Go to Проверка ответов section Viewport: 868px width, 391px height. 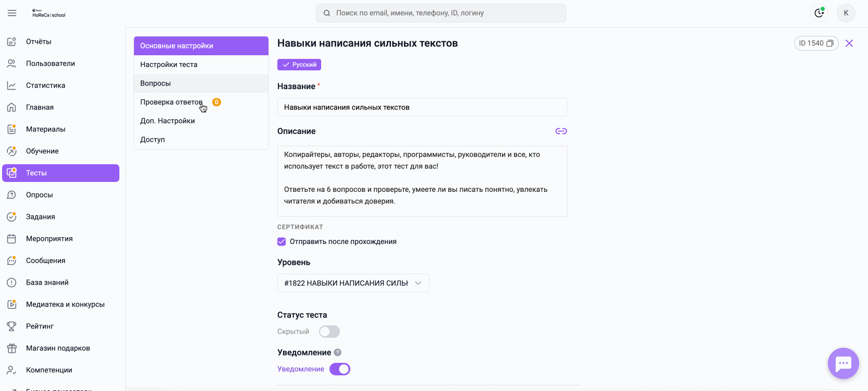(171, 102)
